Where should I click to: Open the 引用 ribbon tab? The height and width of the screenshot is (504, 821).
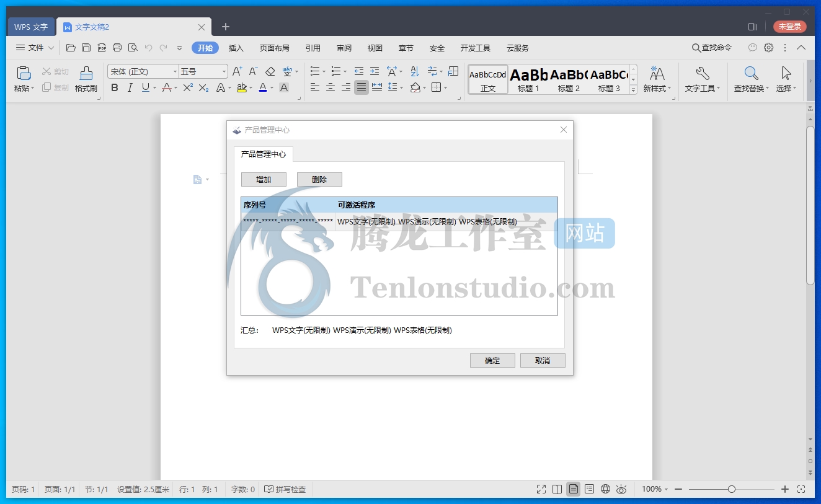(x=313, y=48)
